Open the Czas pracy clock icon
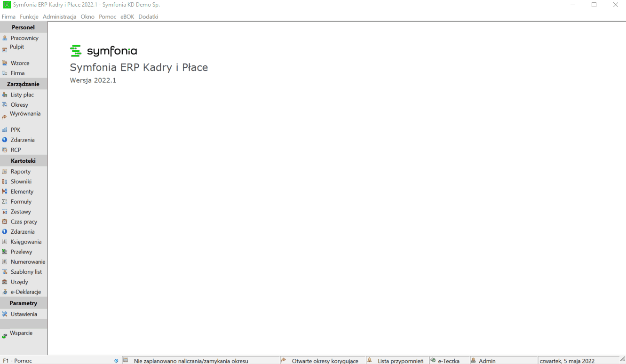 coord(5,222)
